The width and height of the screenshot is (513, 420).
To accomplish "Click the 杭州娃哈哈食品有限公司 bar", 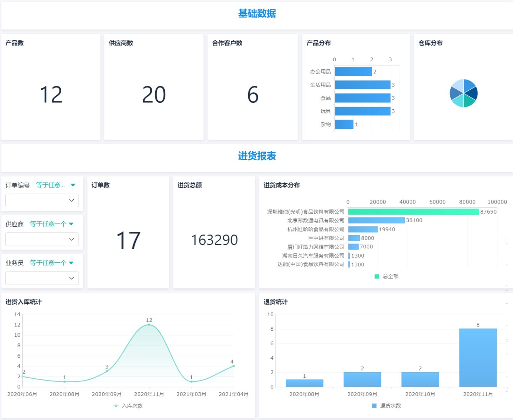I will click(x=363, y=229).
